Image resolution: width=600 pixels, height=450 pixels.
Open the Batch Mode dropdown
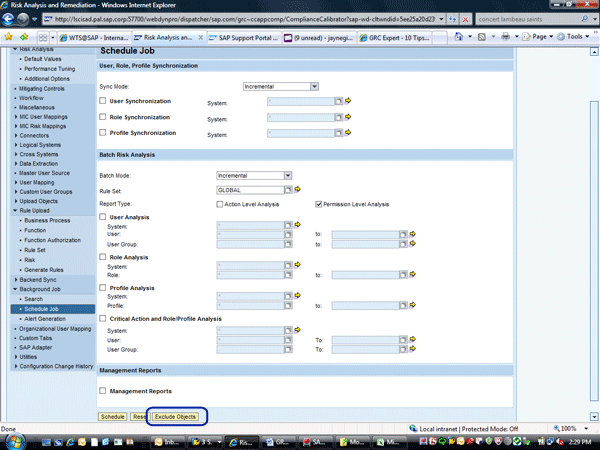[287, 175]
